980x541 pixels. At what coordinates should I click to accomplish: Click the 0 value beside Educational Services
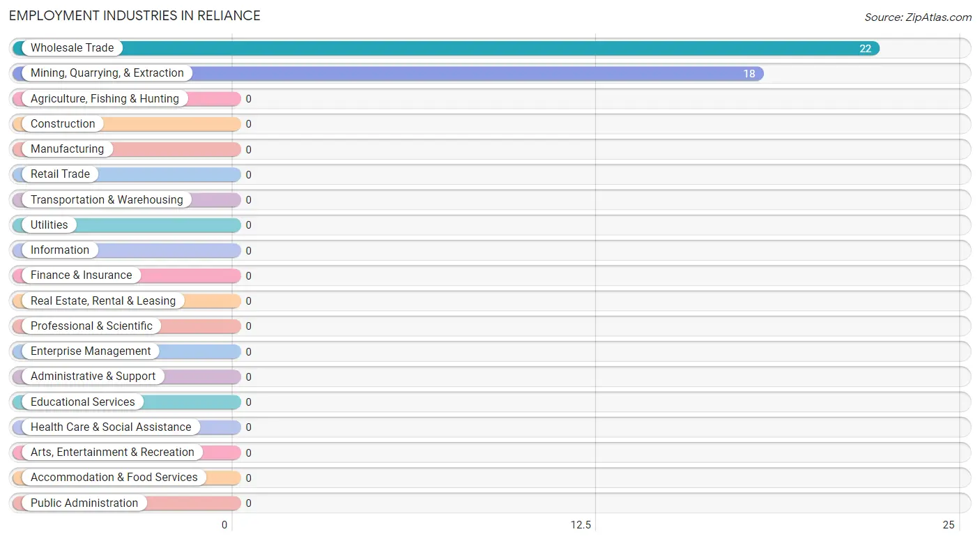(x=248, y=403)
